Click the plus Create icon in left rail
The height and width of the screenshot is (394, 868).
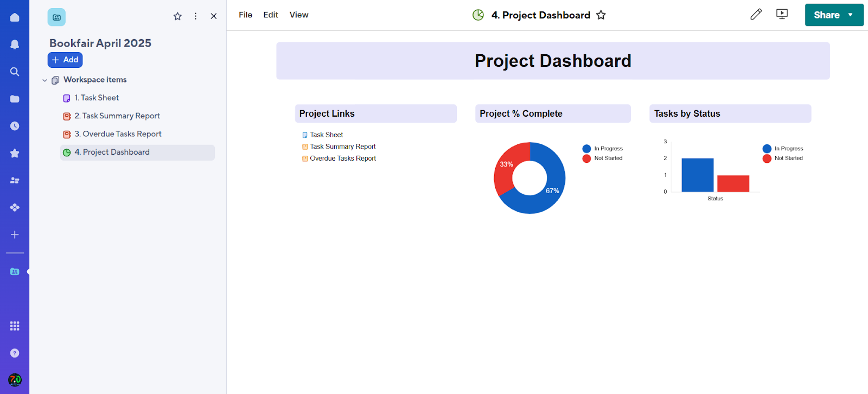pyautogui.click(x=15, y=234)
